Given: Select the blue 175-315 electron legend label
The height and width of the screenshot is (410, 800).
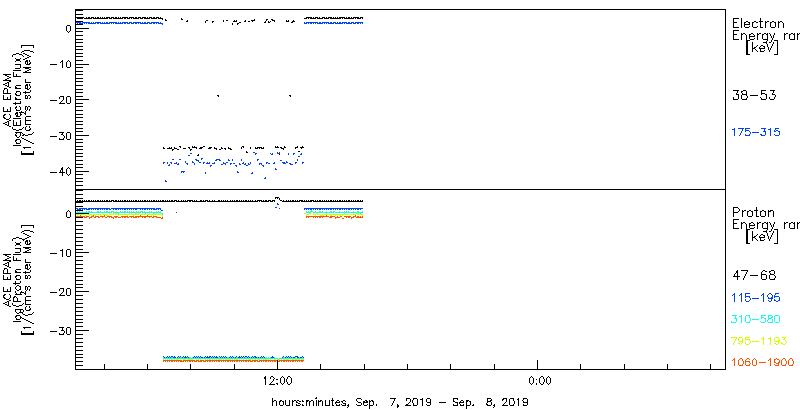Looking at the screenshot, I should click(x=756, y=133).
